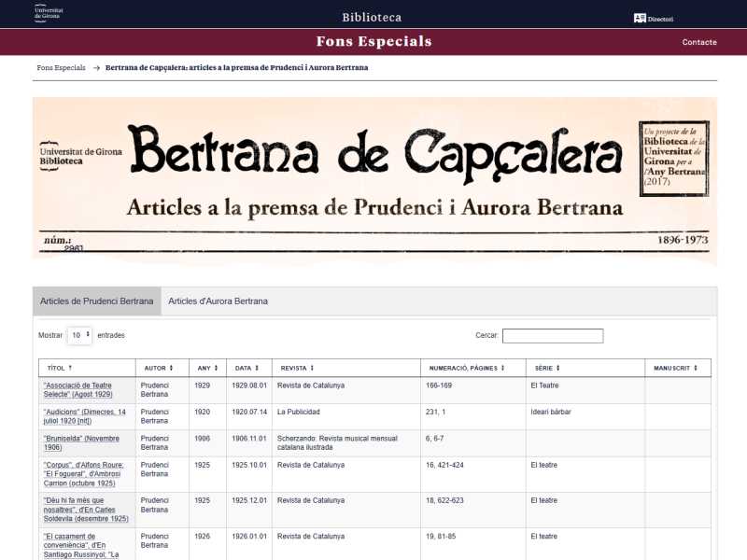This screenshot has height=560, width=747.
Task: Sort table by Any column
Action: click(x=207, y=368)
